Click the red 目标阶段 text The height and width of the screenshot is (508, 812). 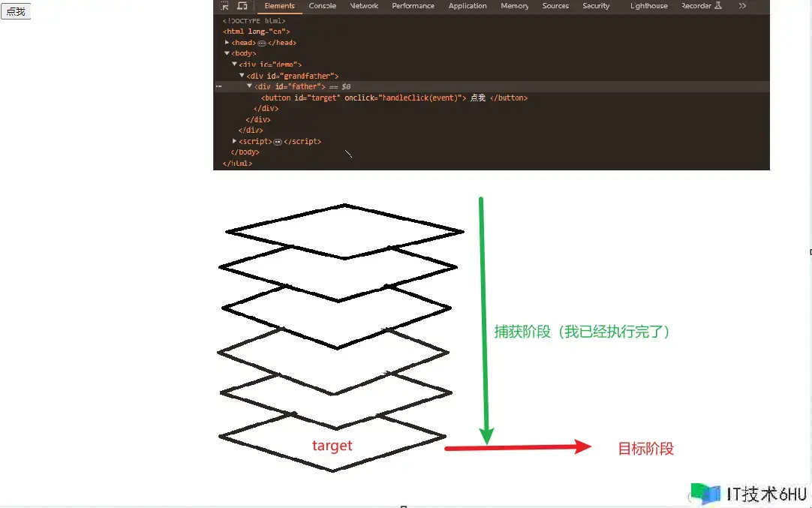coord(645,449)
